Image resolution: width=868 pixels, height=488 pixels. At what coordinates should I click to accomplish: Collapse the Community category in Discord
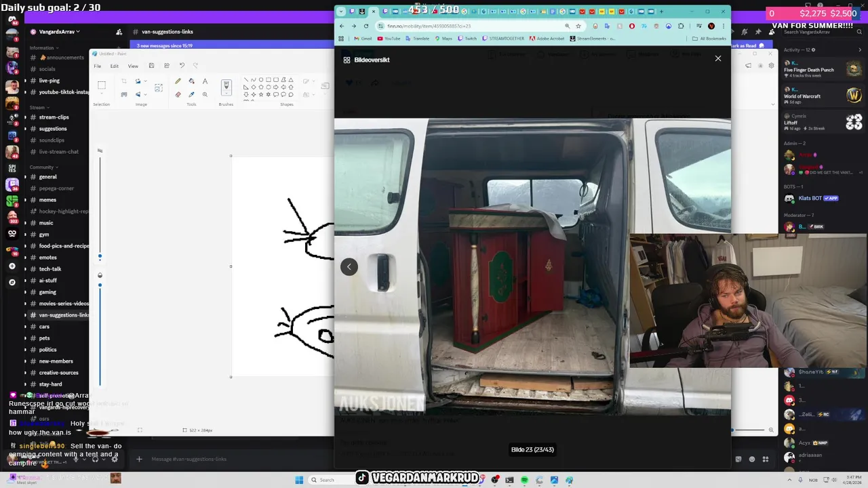click(43, 167)
